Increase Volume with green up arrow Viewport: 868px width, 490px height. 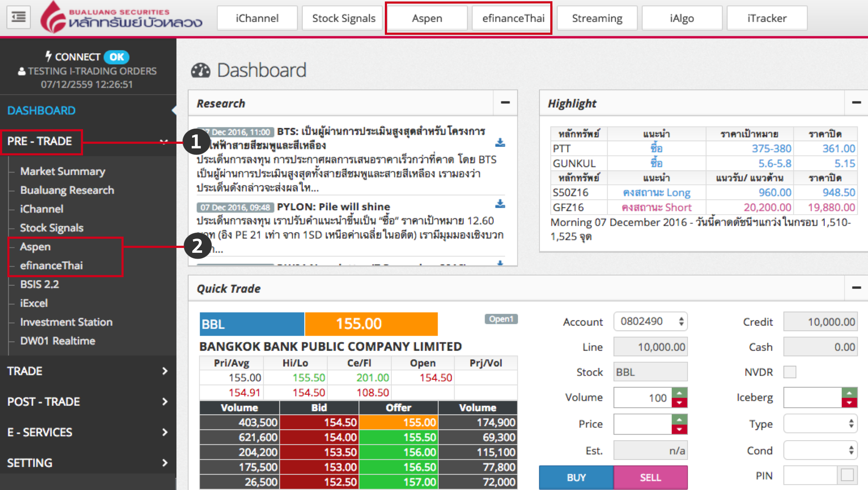pos(679,393)
